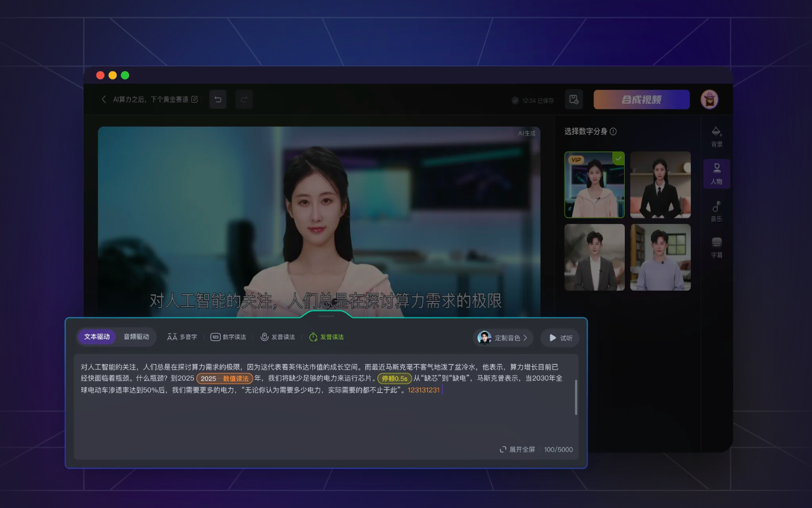812x508 pixels.
Task: Open the 字幕 subtitles panel
Action: click(717, 248)
